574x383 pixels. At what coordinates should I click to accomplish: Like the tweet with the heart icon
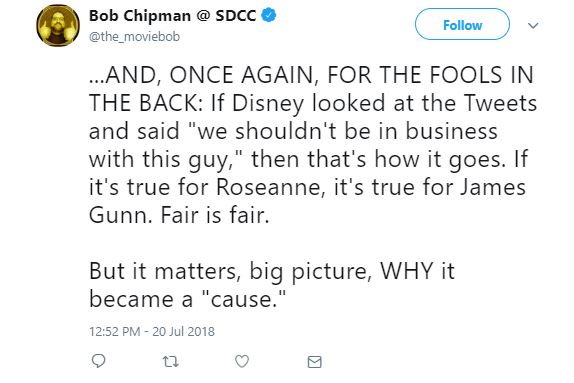pos(242,361)
